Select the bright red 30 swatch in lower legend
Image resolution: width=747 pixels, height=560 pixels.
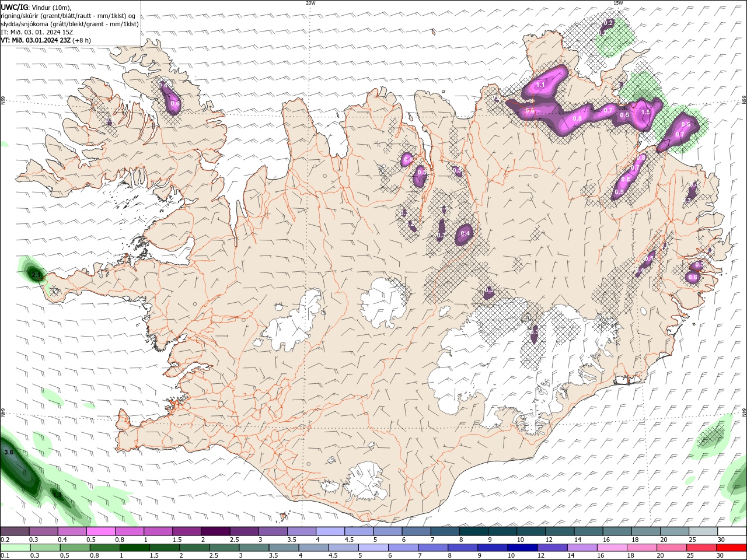731,548
